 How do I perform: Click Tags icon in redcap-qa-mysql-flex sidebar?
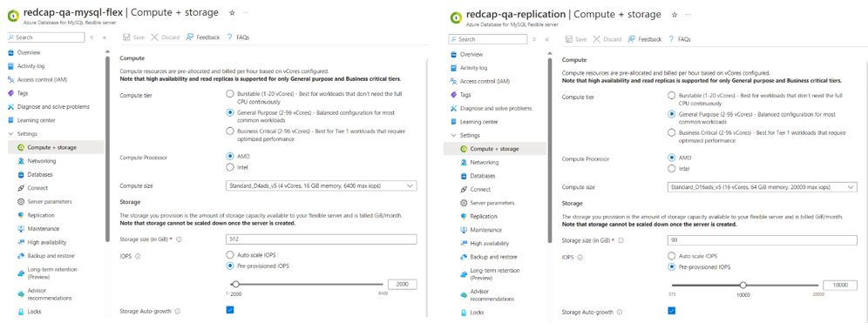[x=10, y=93]
